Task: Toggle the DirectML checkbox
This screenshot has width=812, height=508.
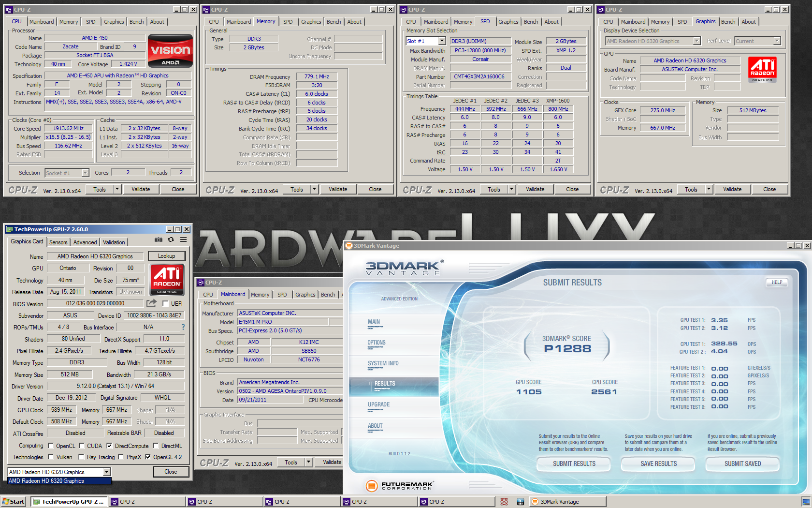Action: 156,446
